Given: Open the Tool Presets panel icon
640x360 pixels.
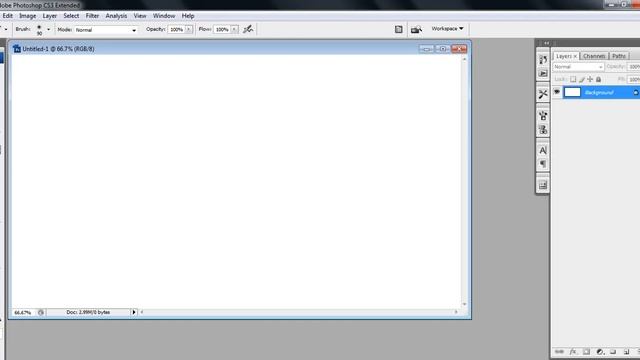Looking at the screenshot, I should point(542,94).
